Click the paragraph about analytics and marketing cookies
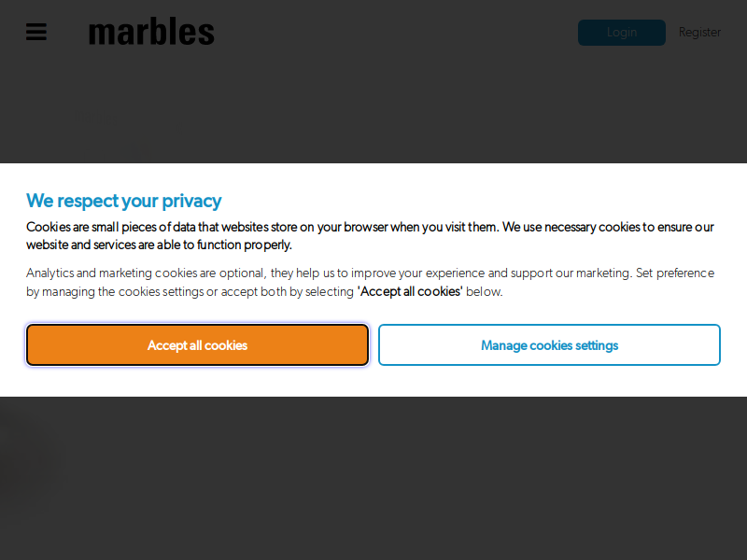 [370, 282]
